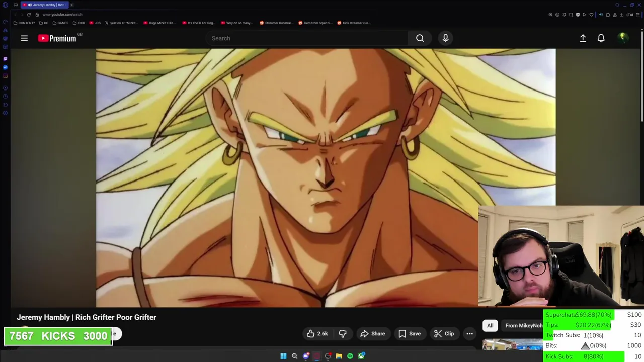
Task: Open the YouTube create/upload icon
Action: click(x=583, y=38)
